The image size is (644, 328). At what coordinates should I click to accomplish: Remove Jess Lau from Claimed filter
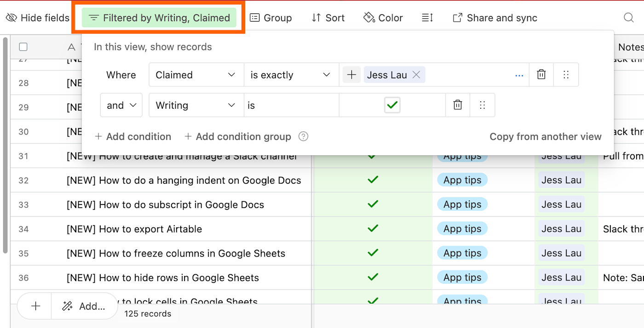[x=416, y=75]
